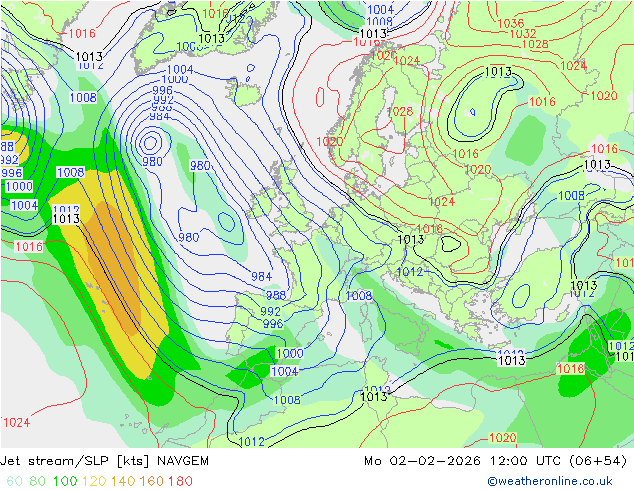Click the red 1032 isobar label
This screenshot has width=634, height=490.
(523, 34)
